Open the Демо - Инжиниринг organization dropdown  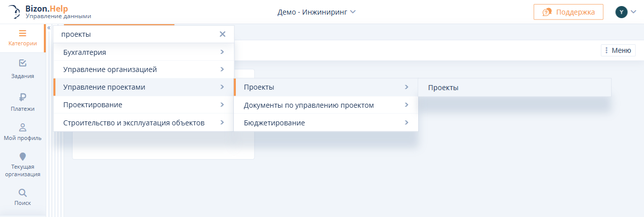coord(316,12)
